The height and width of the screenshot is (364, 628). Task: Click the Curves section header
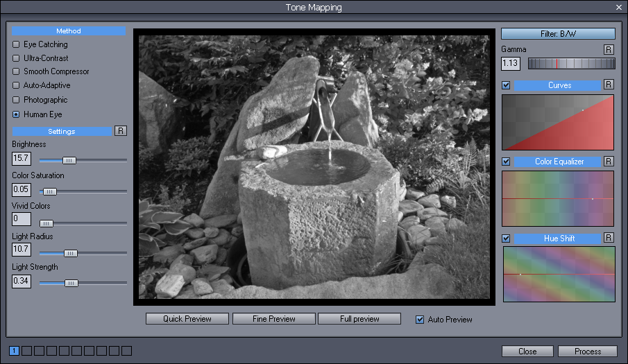coord(559,85)
